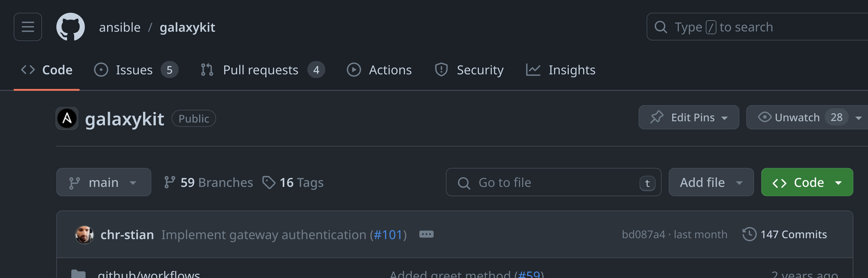Viewport: 868px width, 278px height.
Task: Focus the Go to file field
Action: click(x=553, y=182)
